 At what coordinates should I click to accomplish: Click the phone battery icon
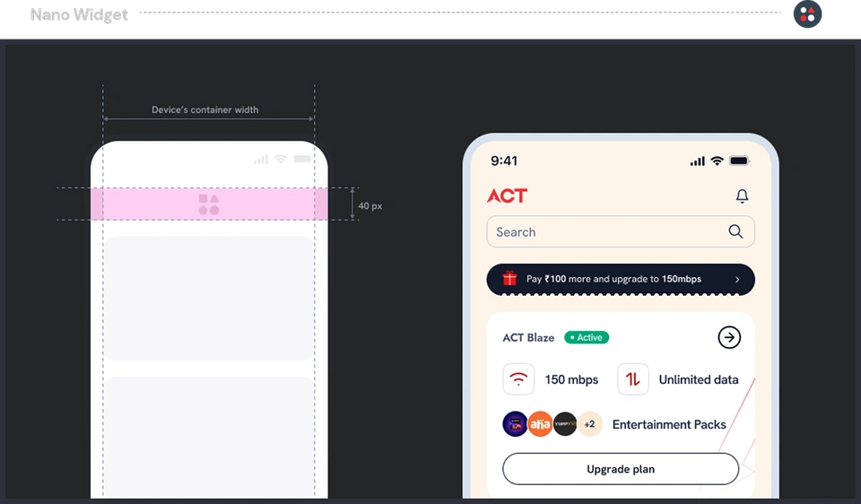coord(739,161)
